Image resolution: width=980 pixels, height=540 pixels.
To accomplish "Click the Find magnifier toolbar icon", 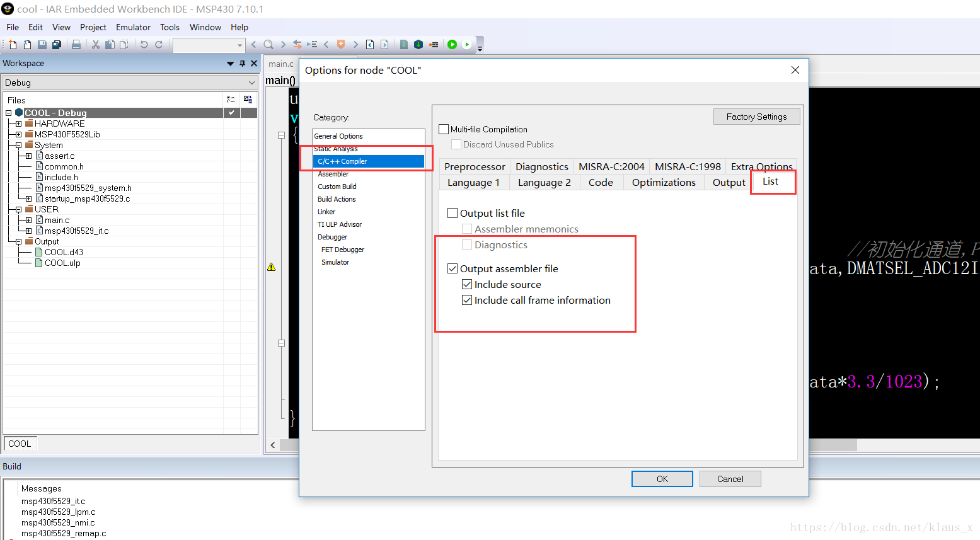I will tap(268, 45).
